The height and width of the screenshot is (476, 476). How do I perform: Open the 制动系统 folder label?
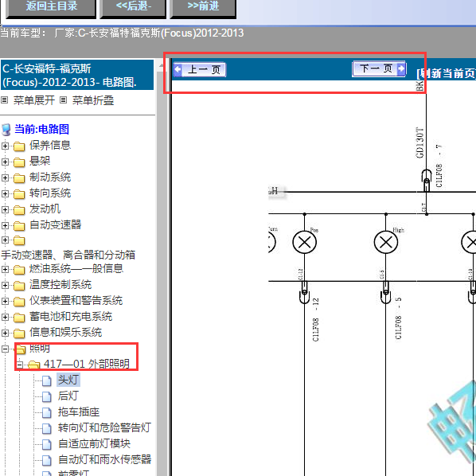click(50, 177)
